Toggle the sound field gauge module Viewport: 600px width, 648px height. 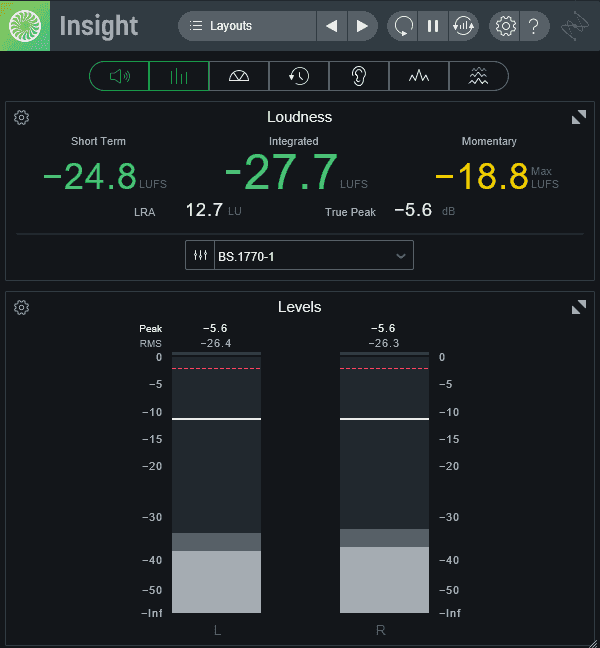click(x=239, y=76)
